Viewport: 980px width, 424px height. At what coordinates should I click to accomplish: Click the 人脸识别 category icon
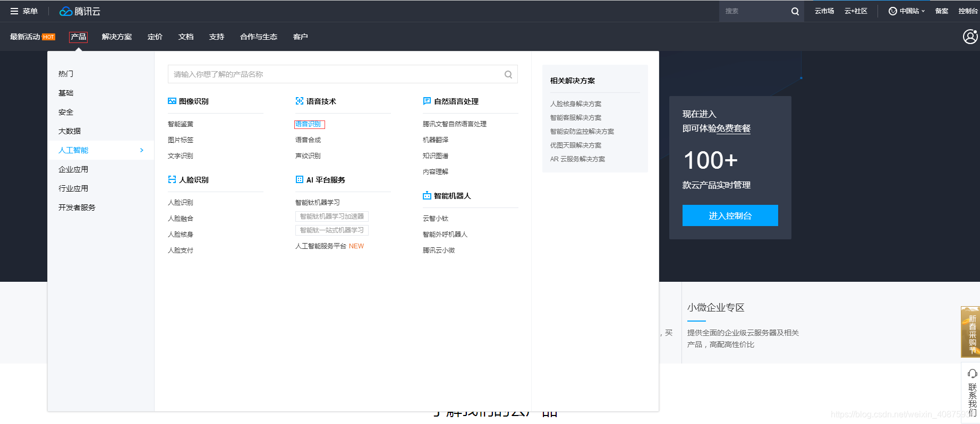click(172, 179)
